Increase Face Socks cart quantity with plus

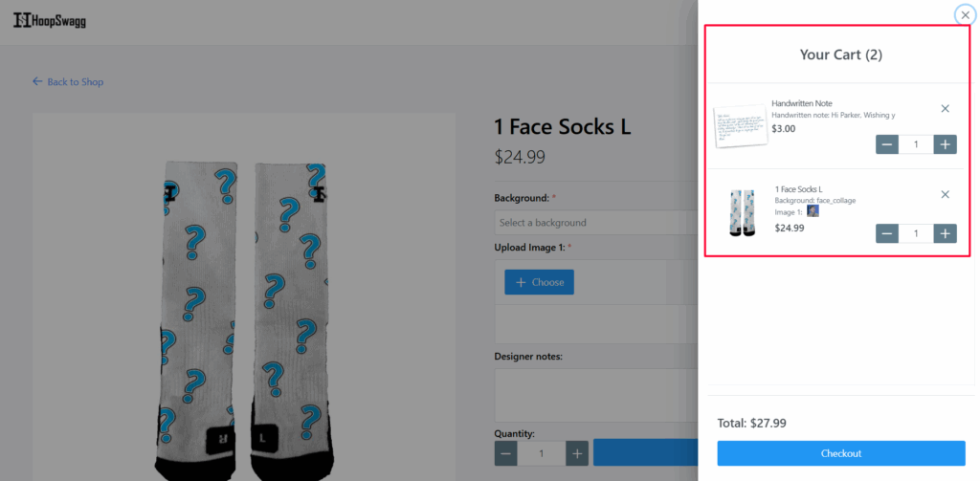945,233
